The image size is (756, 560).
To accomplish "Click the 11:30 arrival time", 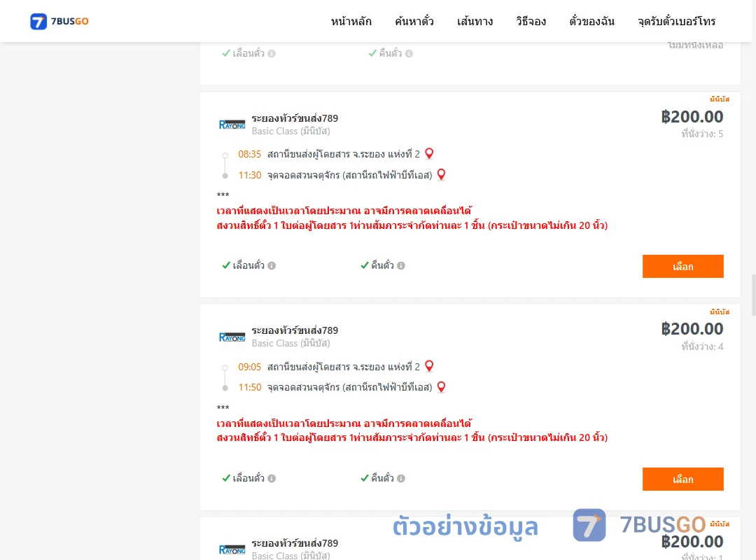I will point(249,175).
